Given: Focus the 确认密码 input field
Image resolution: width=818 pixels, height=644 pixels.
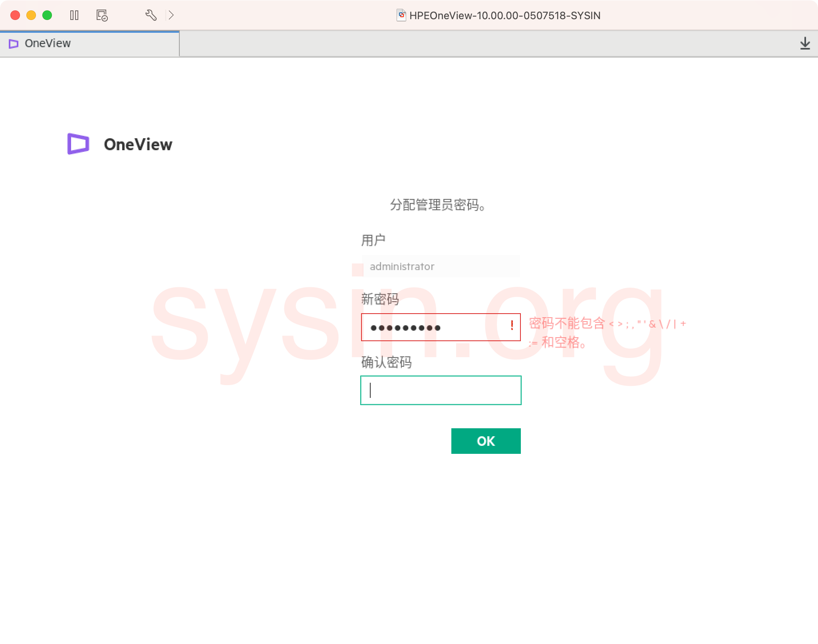Looking at the screenshot, I should tap(441, 390).
